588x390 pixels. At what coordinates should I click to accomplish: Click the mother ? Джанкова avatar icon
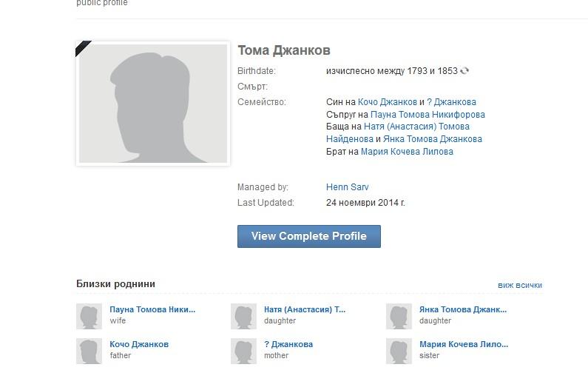[x=243, y=351]
